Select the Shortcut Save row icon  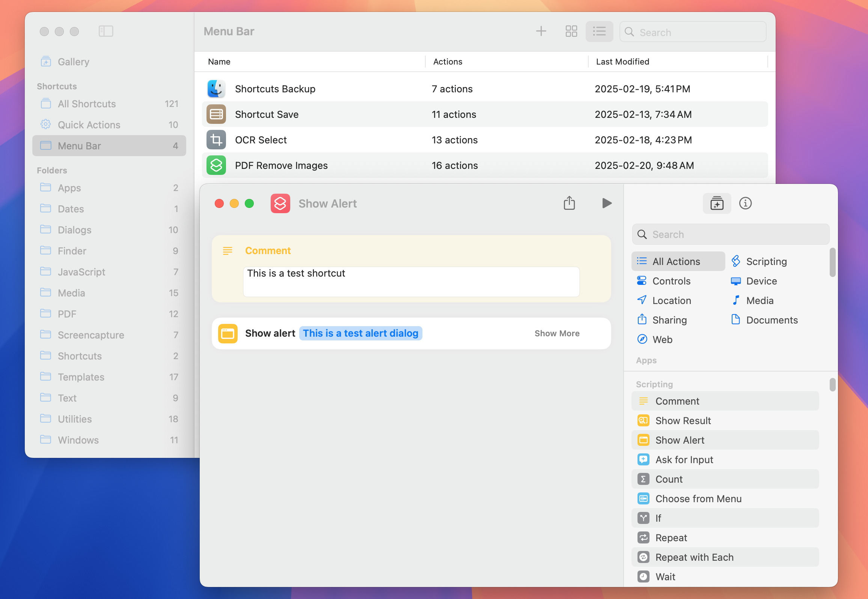(x=216, y=114)
